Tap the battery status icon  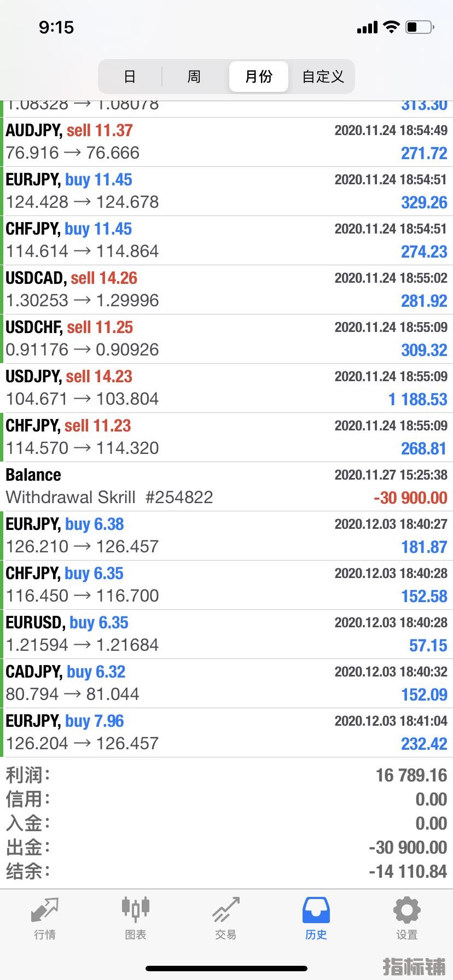(420, 27)
